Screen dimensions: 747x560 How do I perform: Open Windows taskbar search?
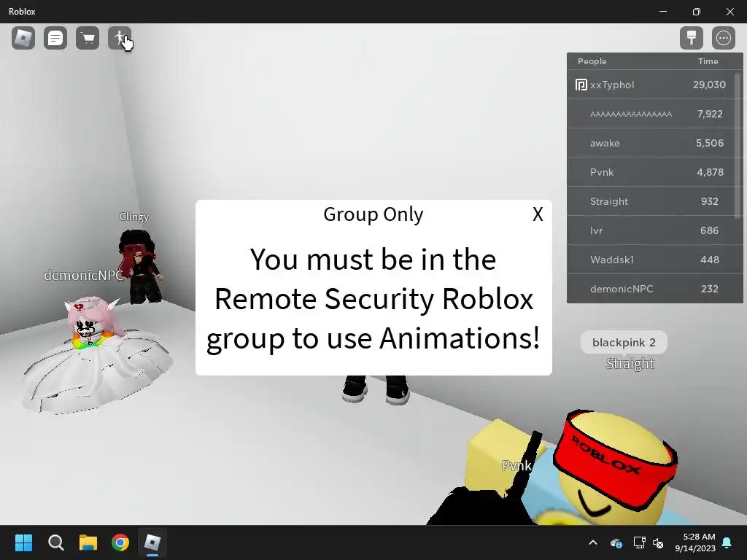(55, 542)
